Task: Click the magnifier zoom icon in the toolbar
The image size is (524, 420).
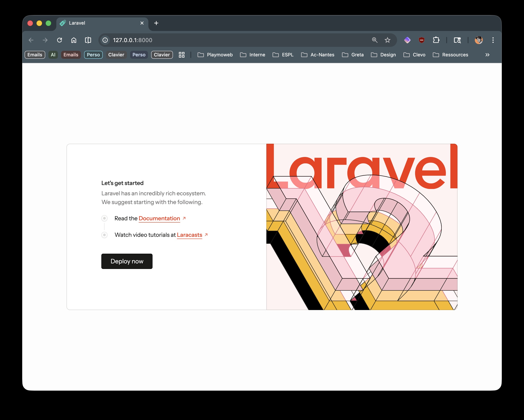Action: click(374, 40)
